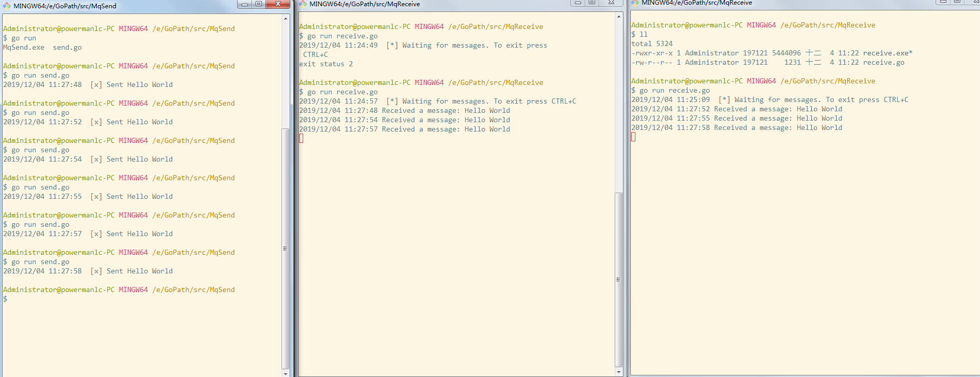Click the middle MqReceive window title text
The height and width of the screenshot is (377, 980).
(x=364, y=4)
